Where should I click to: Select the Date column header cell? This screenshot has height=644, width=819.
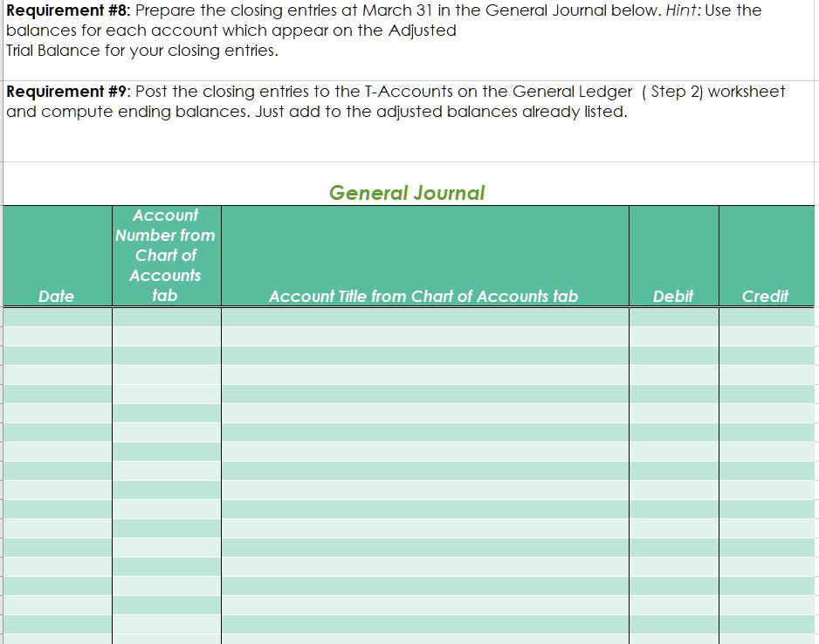click(57, 296)
